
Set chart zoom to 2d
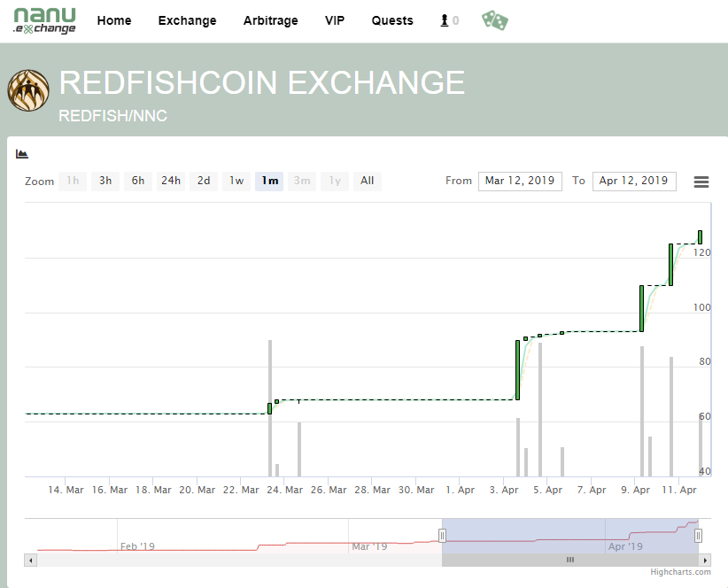204,181
